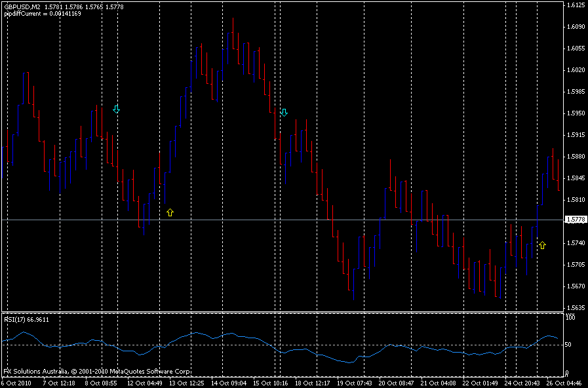
Task: Click the FX Solutions Australia copyright text
Action: click(x=97, y=372)
